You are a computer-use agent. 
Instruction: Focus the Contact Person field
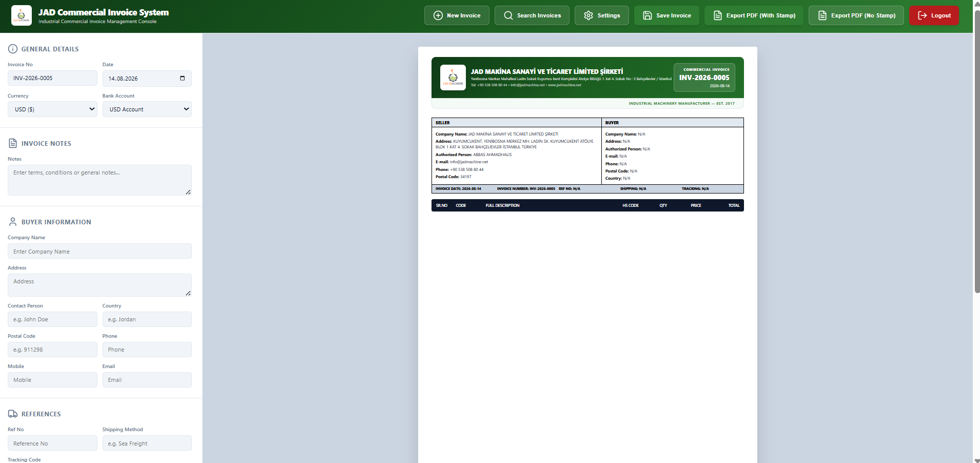pyautogui.click(x=52, y=319)
